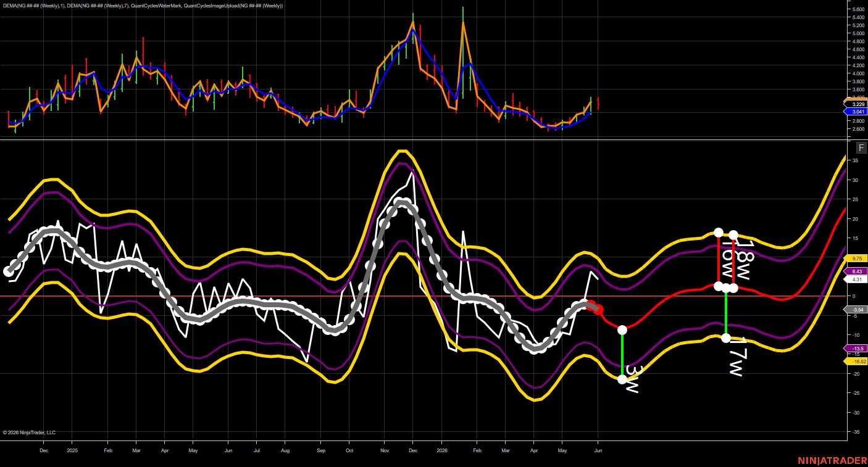This screenshot has width=868, height=467.
Task: Click the Oct label on time axis
Action: coord(349,451)
